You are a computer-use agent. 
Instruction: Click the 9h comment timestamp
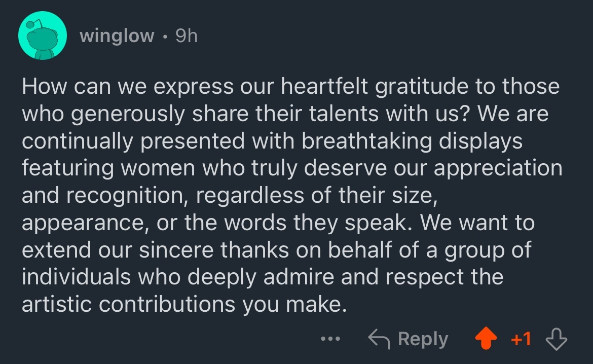[x=186, y=35]
